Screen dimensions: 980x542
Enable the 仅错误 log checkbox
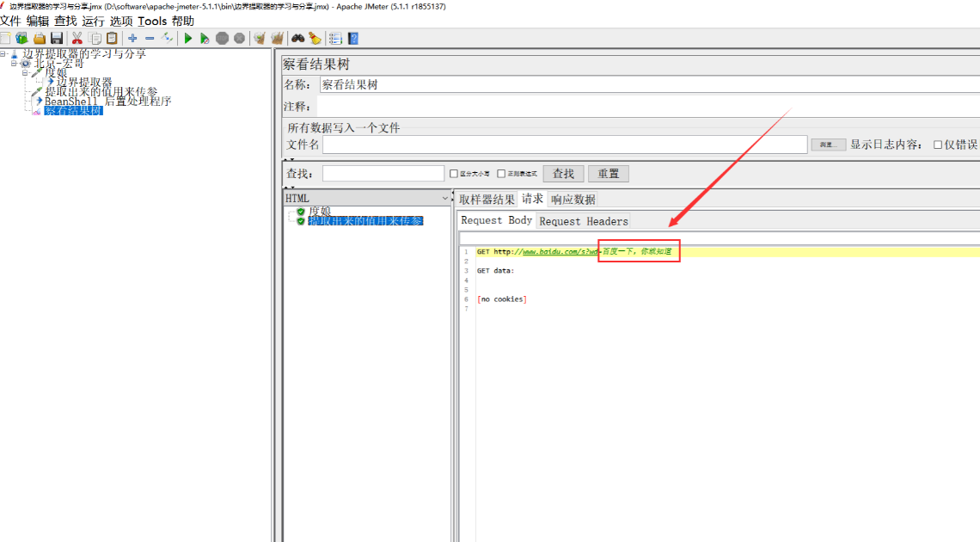tap(938, 145)
